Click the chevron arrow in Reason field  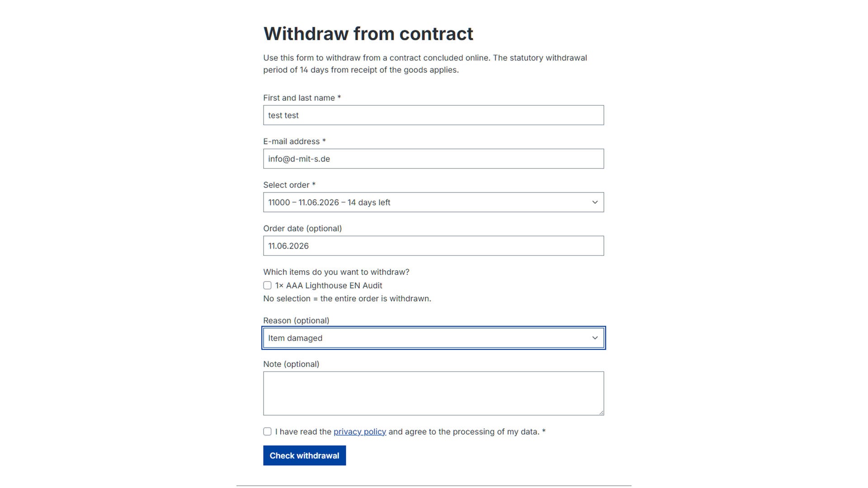tap(595, 338)
